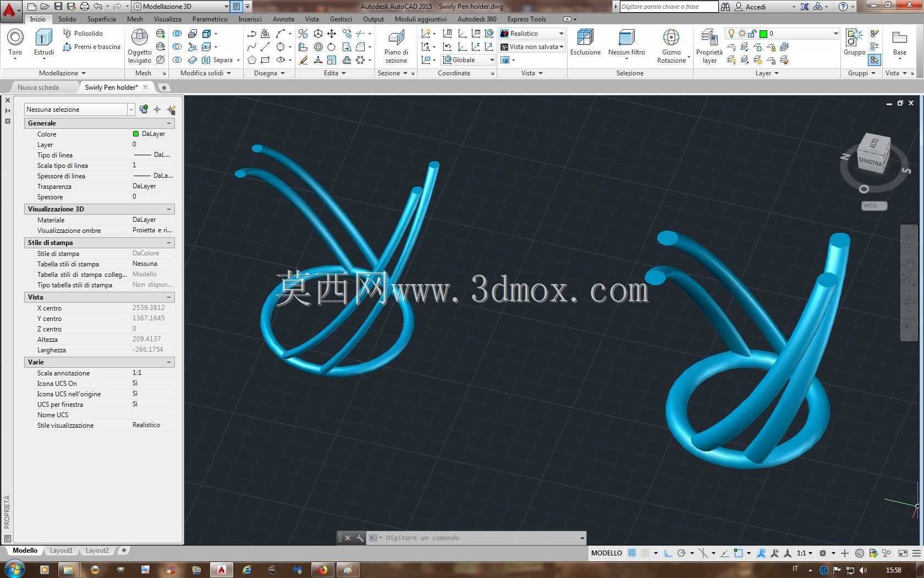Click the Separa solid tool
The image size is (924, 578).
[218, 60]
